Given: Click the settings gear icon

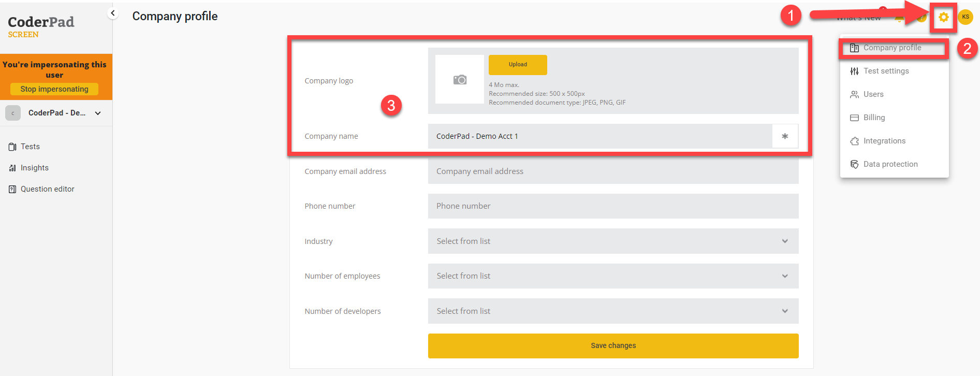Looking at the screenshot, I should [943, 18].
